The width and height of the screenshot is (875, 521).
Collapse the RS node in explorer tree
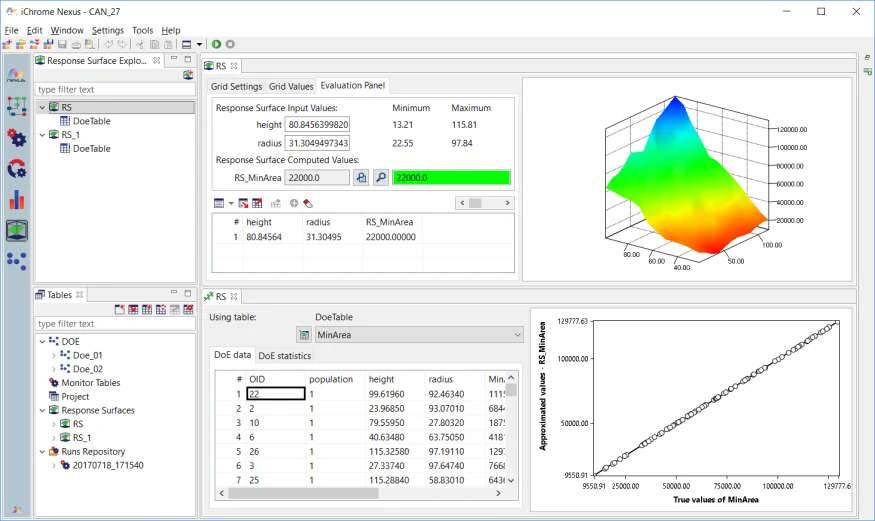pos(42,107)
